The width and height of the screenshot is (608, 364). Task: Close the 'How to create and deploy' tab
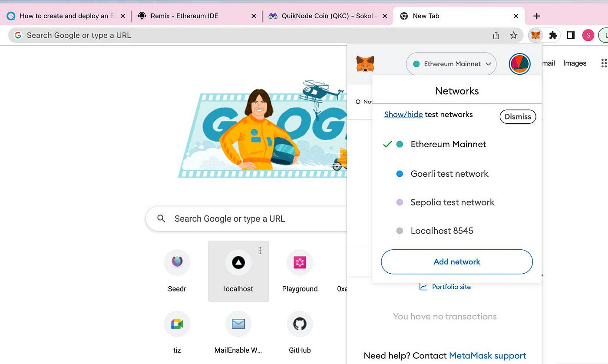[x=122, y=16]
